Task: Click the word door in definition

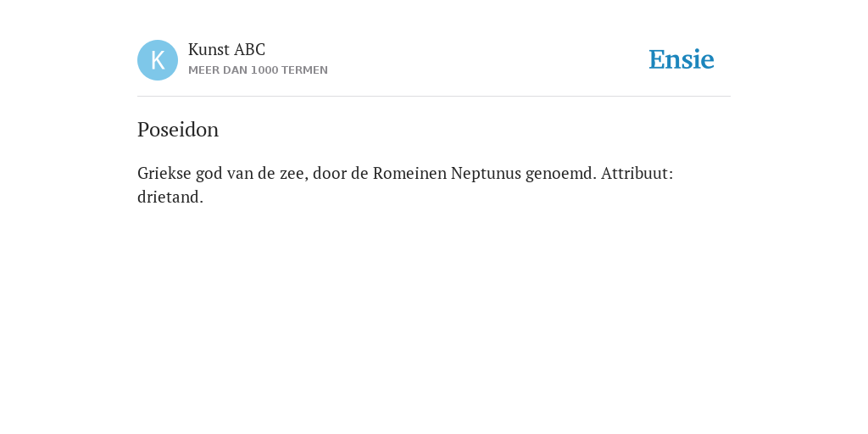Action: pos(330,173)
